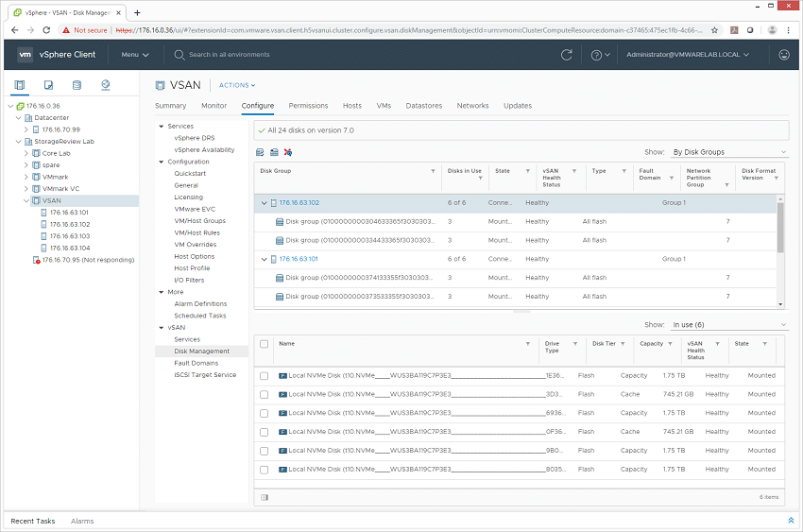
Task: Open host link 176.16.63.101 in disk groups
Action: coord(299,259)
